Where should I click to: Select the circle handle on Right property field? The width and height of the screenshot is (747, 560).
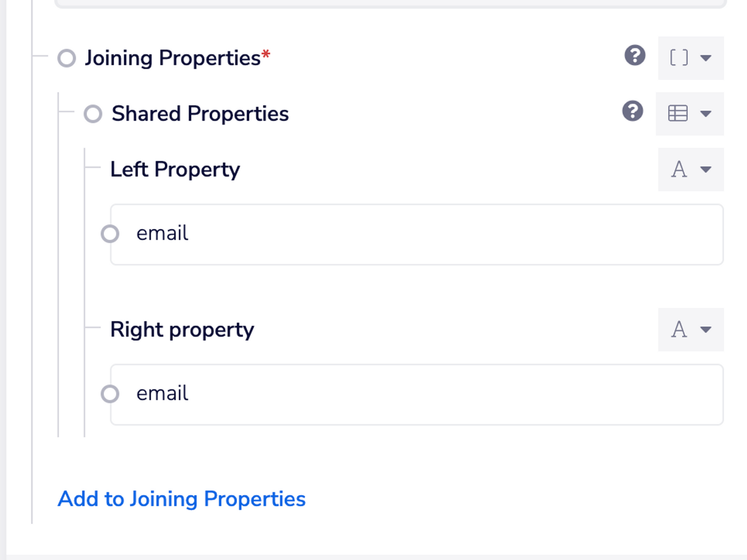pos(110,394)
